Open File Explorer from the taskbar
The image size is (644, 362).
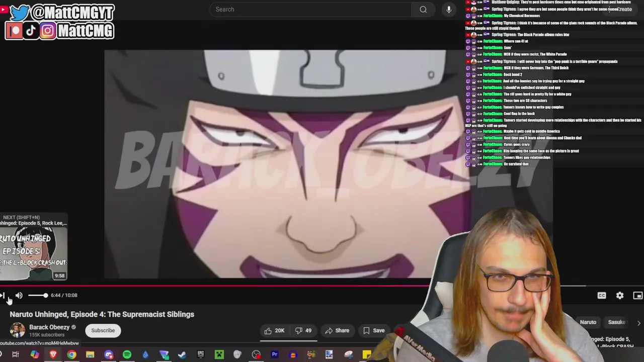pyautogui.click(x=90, y=354)
